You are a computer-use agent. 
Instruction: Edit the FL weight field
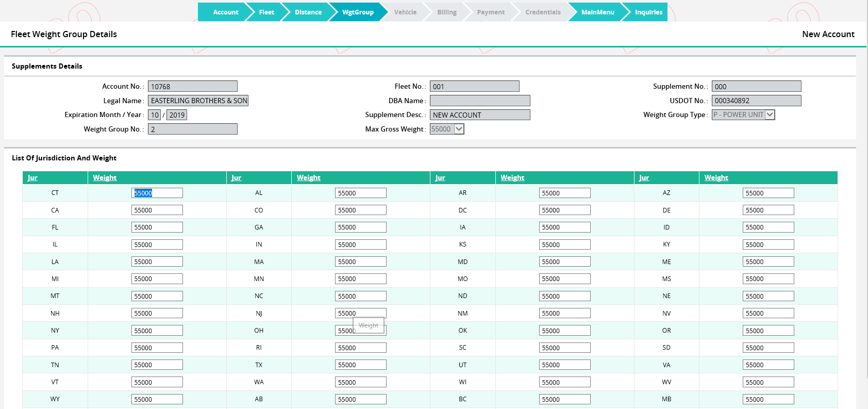click(x=157, y=227)
